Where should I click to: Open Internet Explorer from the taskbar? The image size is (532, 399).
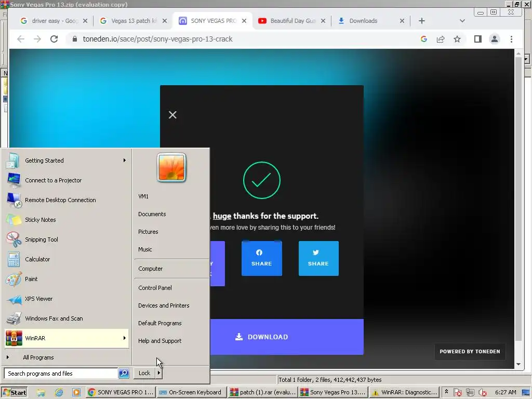59,392
